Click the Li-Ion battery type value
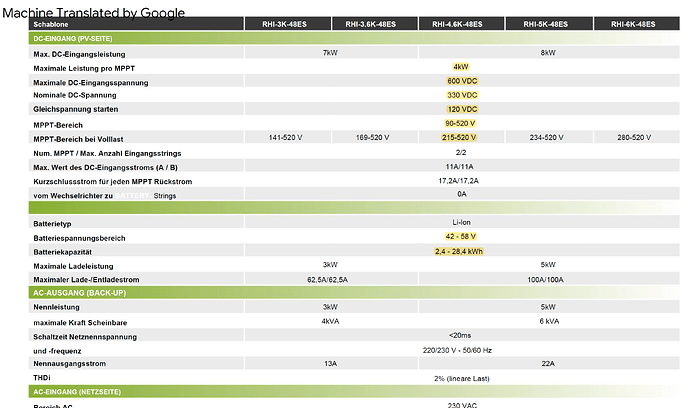 coord(461,222)
